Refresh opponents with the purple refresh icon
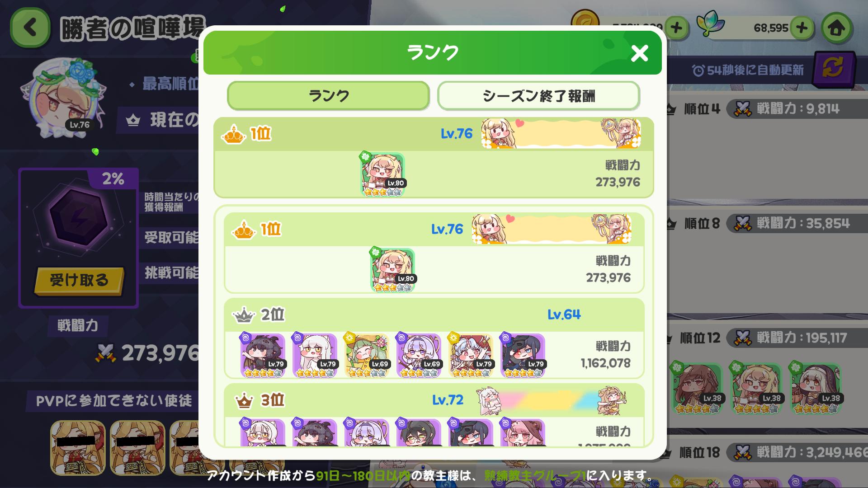 [x=833, y=69]
